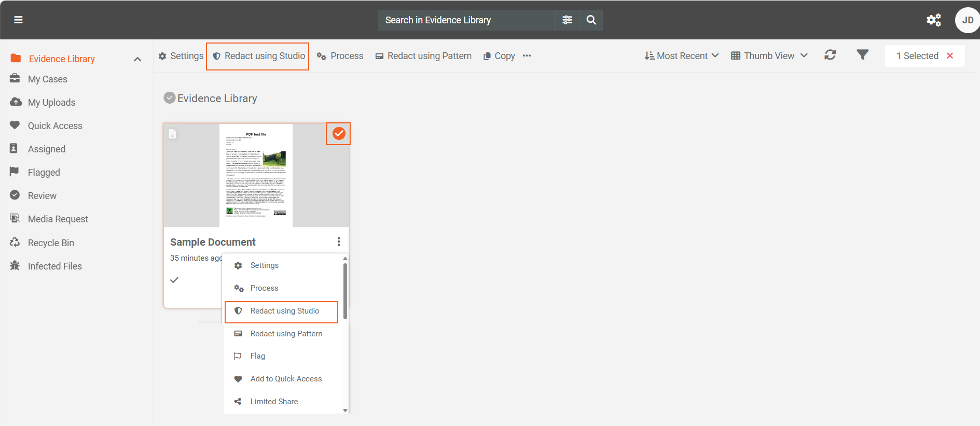Open the toolbar more actions ellipsis
980x426 pixels.
point(527,56)
